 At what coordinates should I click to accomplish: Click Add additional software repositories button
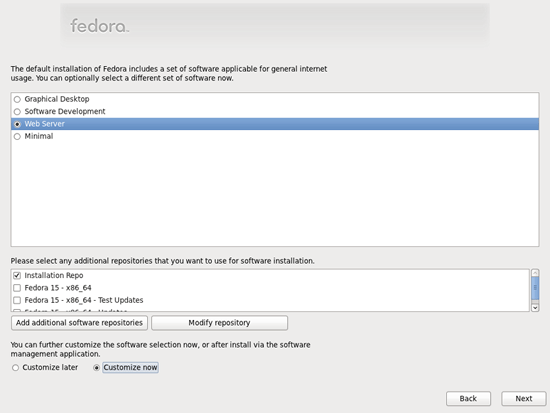coord(79,323)
